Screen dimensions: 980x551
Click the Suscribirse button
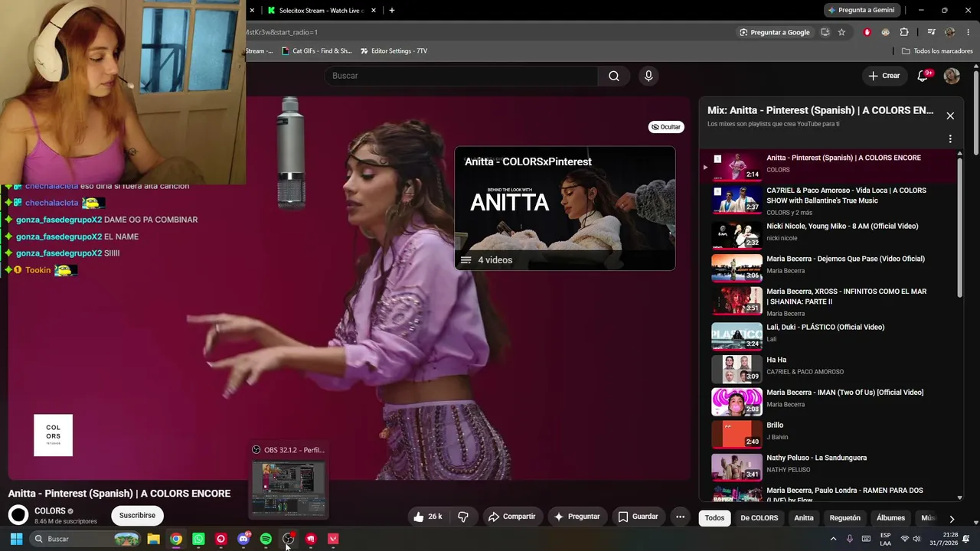point(137,516)
